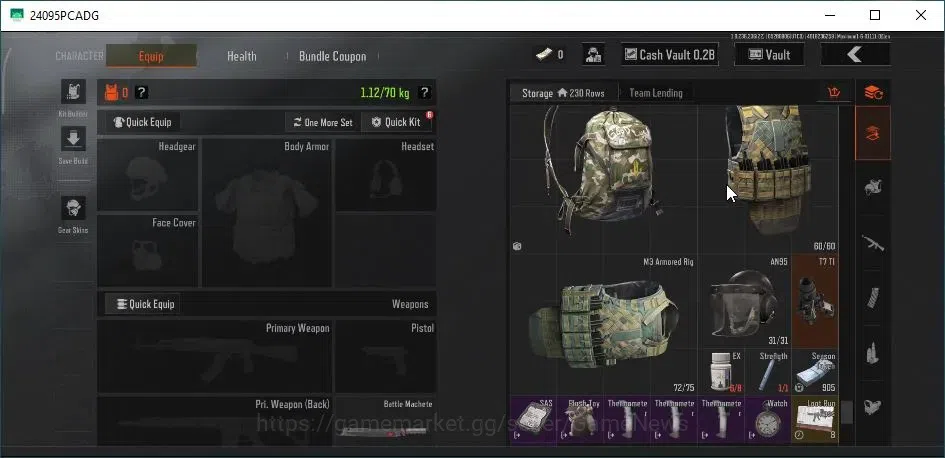Select the M3 Armored Rig item
This screenshot has height=458, width=945.
pyautogui.click(x=604, y=324)
